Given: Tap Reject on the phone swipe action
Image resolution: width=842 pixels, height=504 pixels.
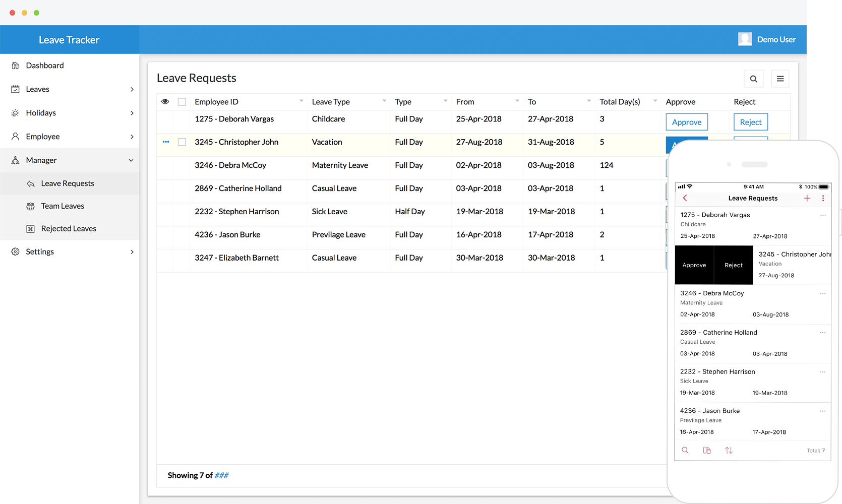Looking at the screenshot, I should point(734,265).
